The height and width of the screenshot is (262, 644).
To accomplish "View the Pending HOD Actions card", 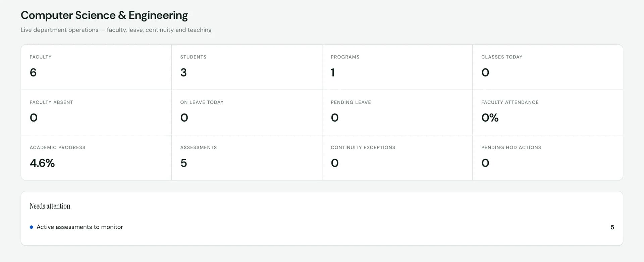I will point(548,158).
